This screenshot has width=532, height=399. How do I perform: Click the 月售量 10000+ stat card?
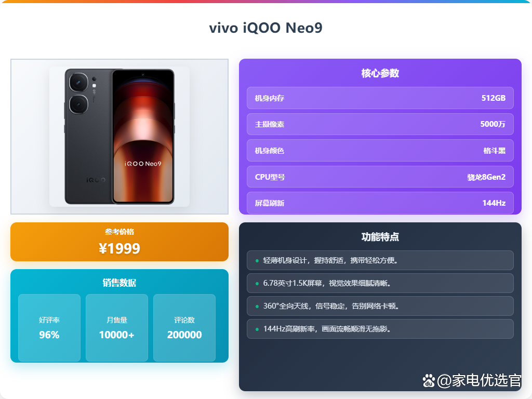[117, 328]
